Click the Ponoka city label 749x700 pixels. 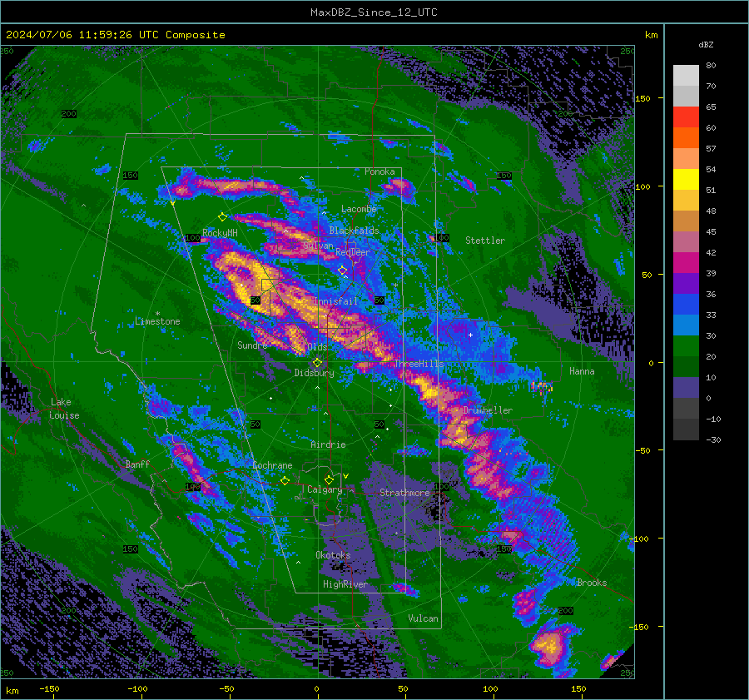[x=379, y=171]
